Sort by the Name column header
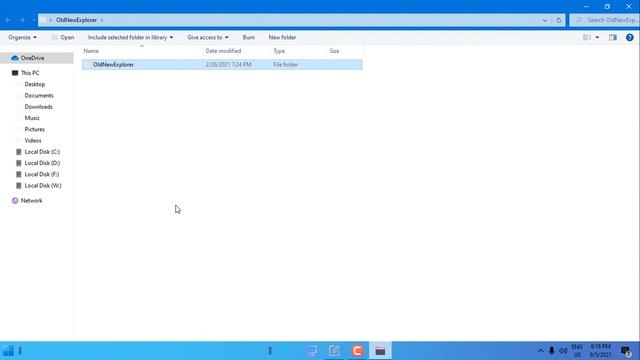640x360 pixels. (x=141, y=51)
